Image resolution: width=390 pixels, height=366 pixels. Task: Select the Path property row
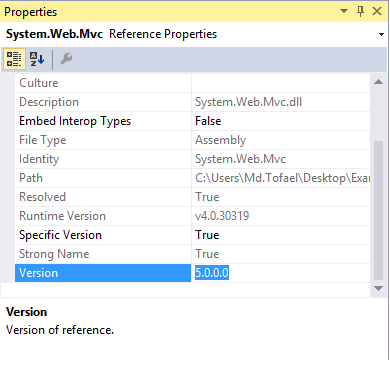(192, 178)
